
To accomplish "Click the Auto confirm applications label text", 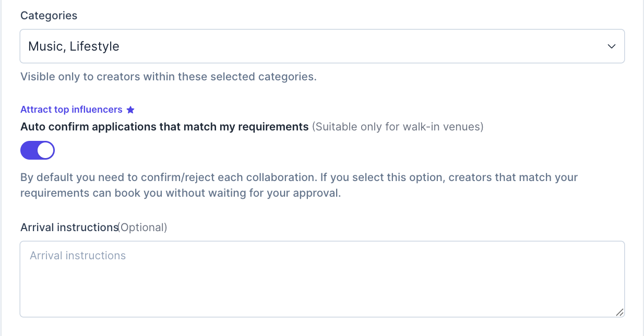I will click(164, 127).
